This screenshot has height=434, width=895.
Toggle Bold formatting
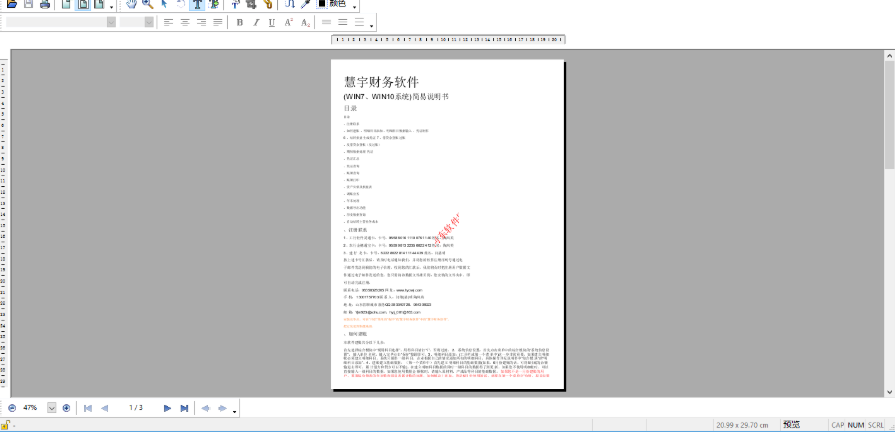pyautogui.click(x=240, y=22)
